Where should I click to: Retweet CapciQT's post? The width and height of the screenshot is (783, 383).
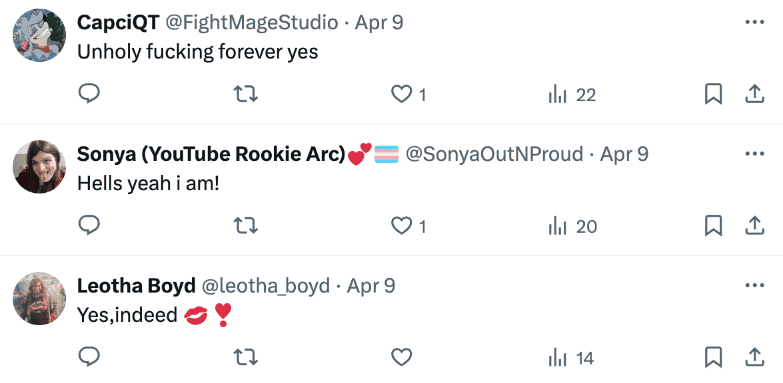coord(246,93)
